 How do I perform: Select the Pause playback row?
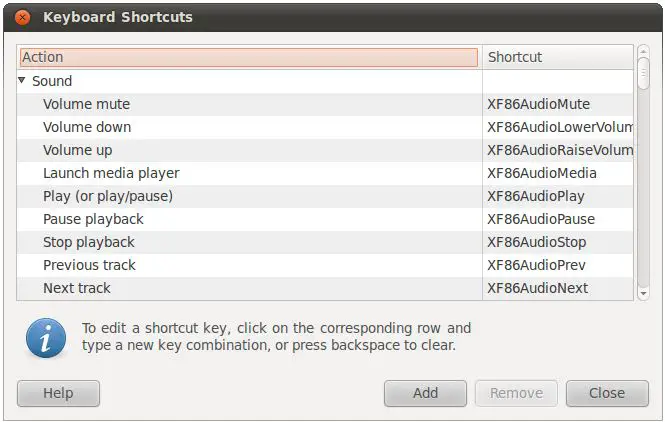click(93, 219)
